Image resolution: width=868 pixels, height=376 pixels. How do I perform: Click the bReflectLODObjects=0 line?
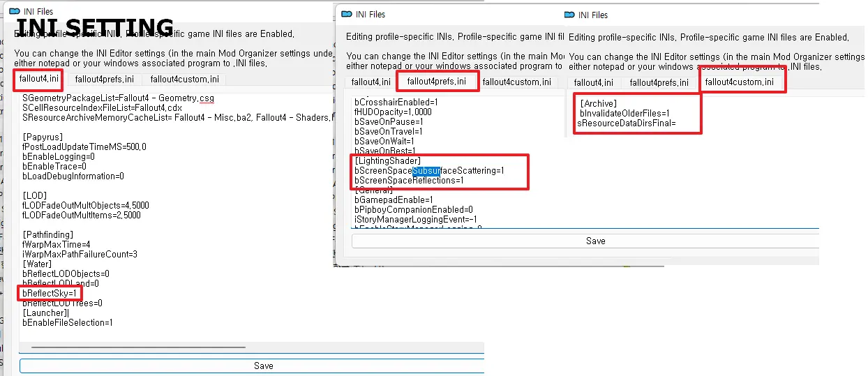[x=66, y=274]
